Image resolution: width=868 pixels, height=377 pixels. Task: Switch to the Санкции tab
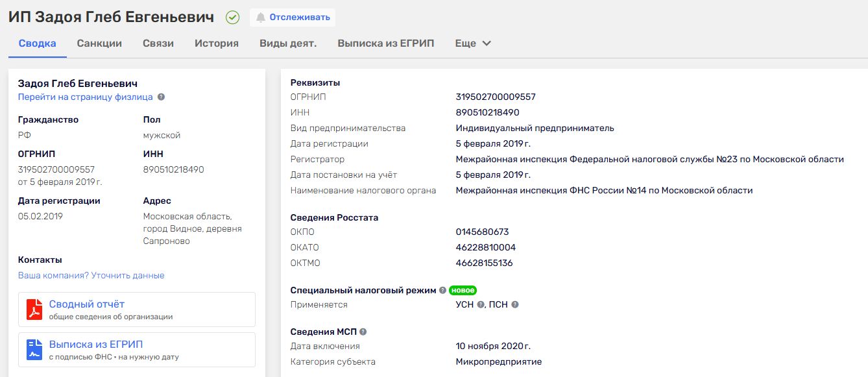(99, 43)
